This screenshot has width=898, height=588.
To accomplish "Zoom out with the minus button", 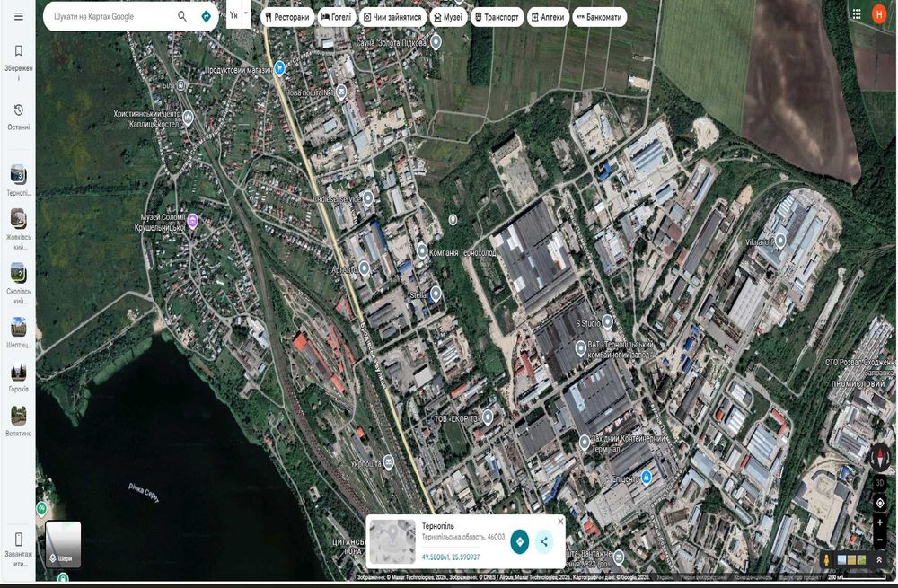I will [x=880, y=540].
